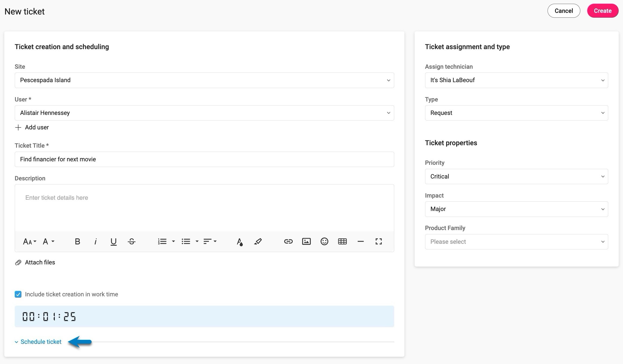Click the paperclip attach icon

pyautogui.click(x=18, y=263)
